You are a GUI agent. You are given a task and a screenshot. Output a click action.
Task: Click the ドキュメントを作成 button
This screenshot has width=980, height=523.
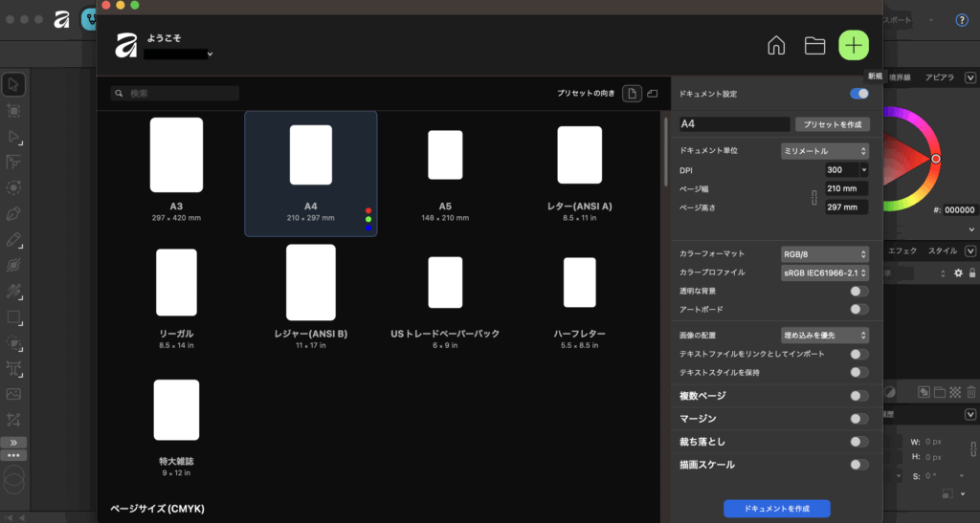(x=776, y=509)
